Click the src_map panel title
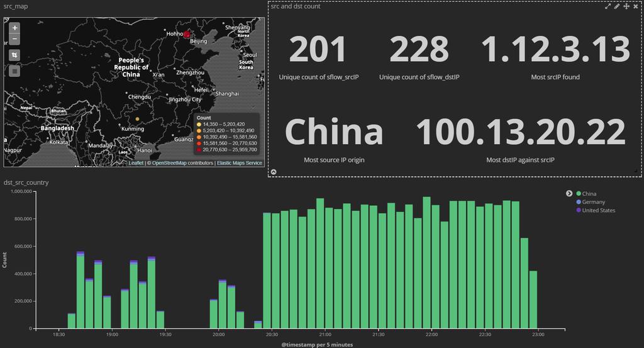The height and width of the screenshot is (348, 644). point(16,6)
